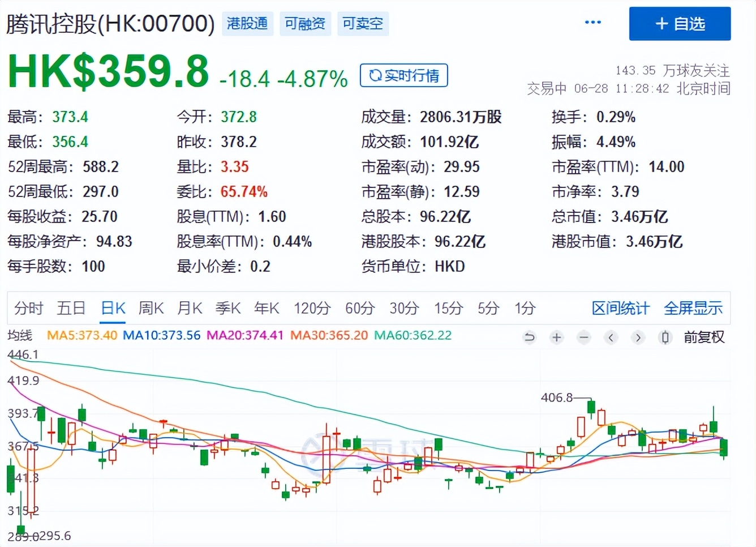This screenshot has width=756, height=547.
Task: Zoom out chart with minus icon
Action: [584, 337]
